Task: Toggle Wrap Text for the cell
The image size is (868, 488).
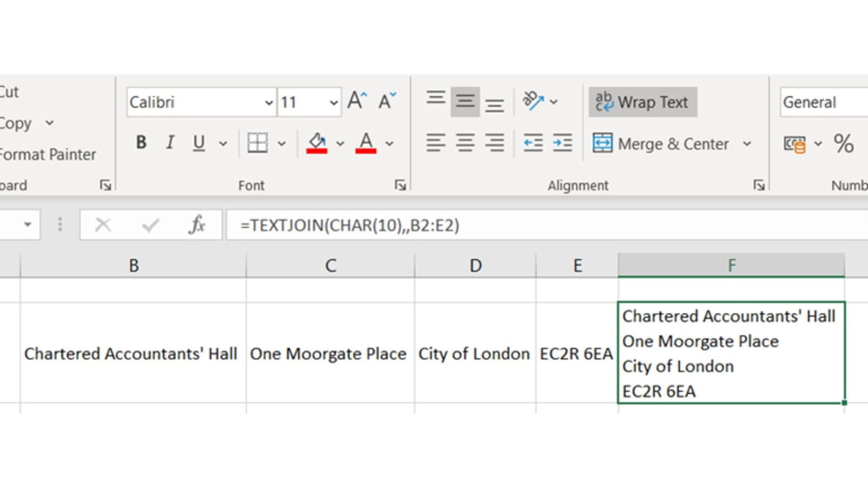Action: (642, 102)
